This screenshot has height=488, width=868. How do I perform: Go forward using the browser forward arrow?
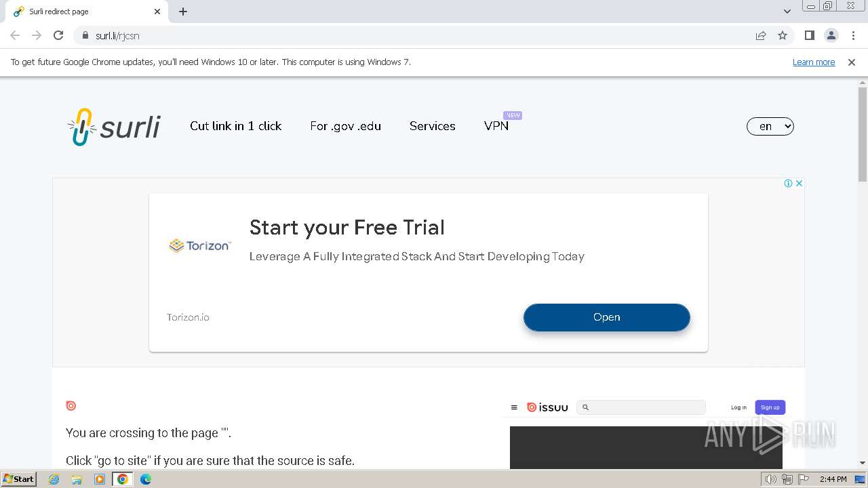click(37, 36)
